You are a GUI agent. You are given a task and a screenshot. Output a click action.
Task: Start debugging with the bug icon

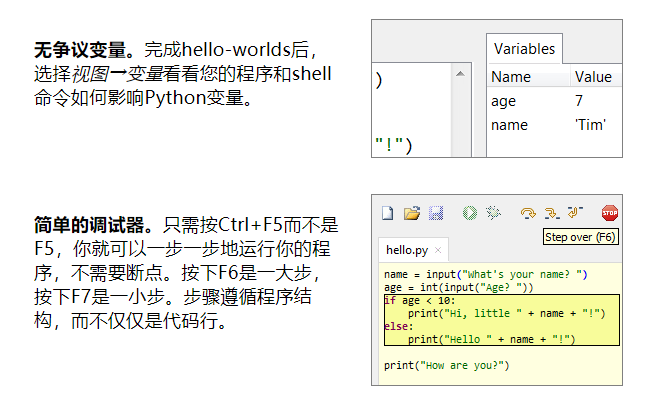point(492,213)
